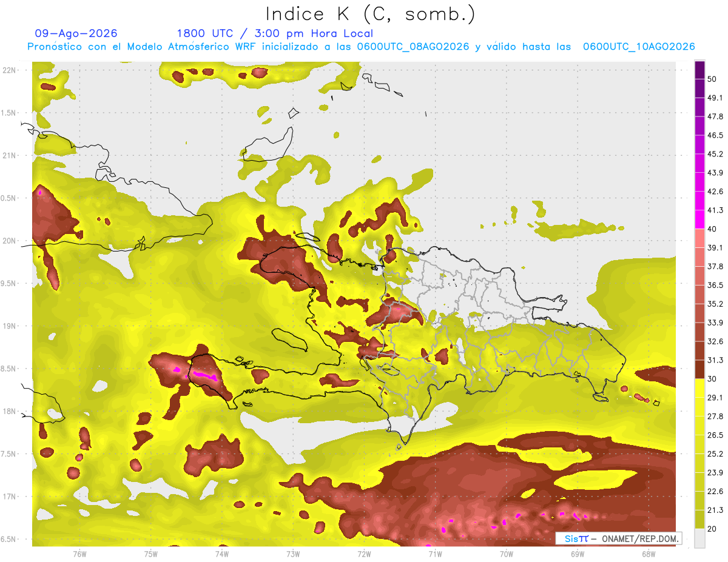Click the "41.3" color scale label

click(715, 211)
